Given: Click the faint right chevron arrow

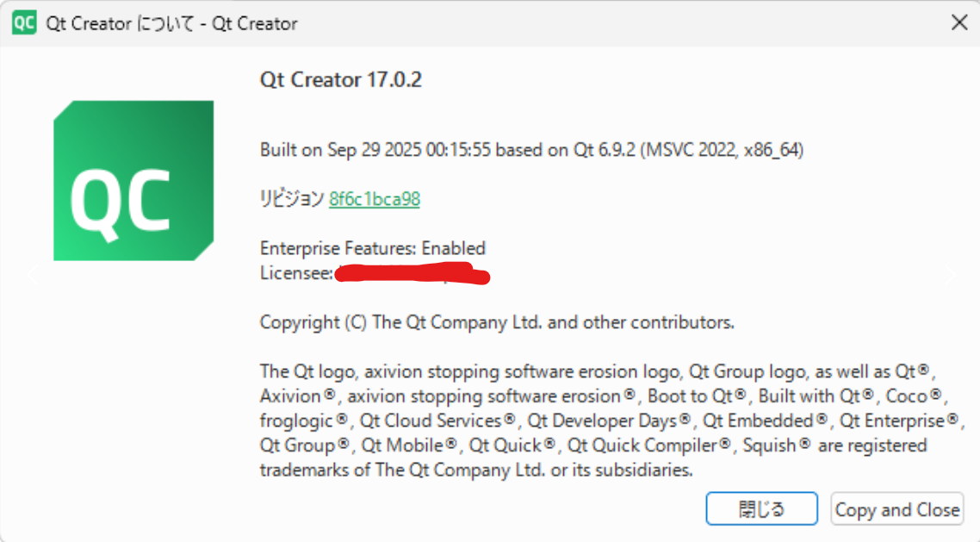Looking at the screenshot, I should pos(951,275).
